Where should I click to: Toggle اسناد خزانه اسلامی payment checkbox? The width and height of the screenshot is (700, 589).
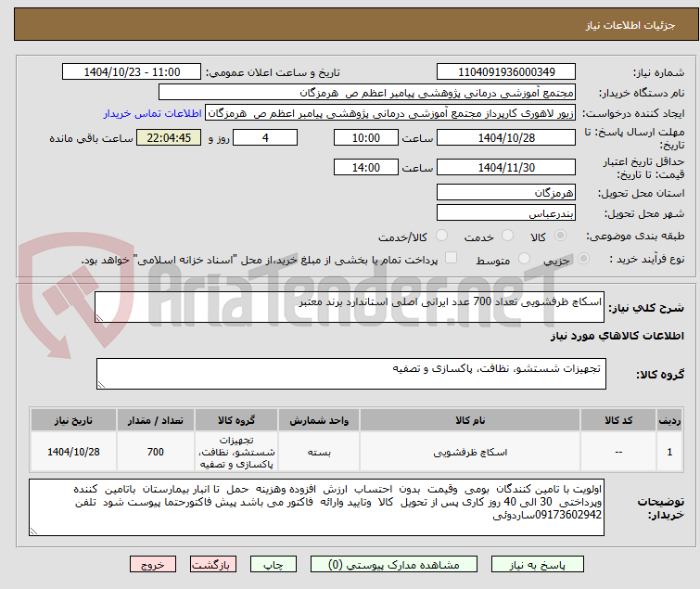[451, 258]
